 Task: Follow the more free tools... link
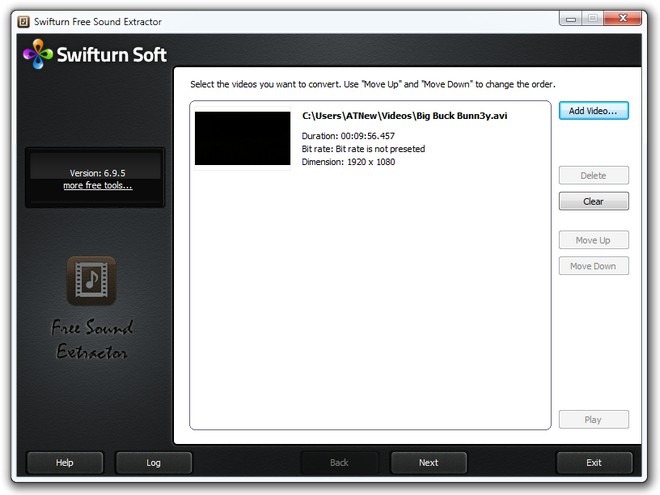pos(98,186)
